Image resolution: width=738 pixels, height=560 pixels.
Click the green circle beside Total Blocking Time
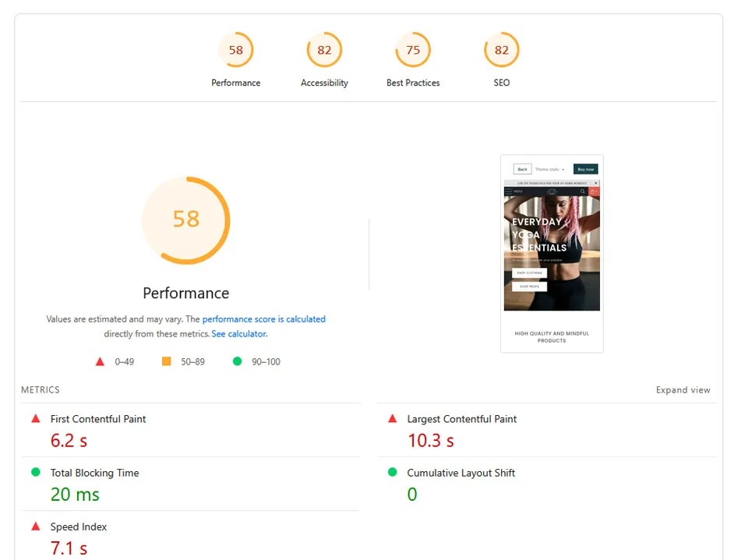36,473
